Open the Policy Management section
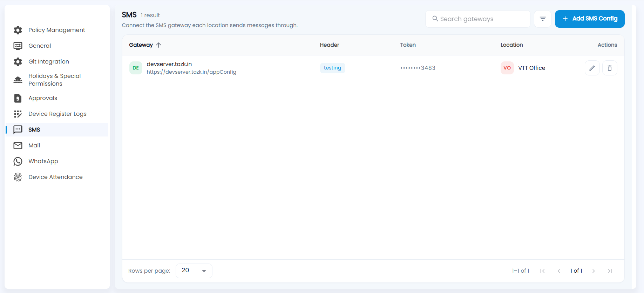 point(57,30)
